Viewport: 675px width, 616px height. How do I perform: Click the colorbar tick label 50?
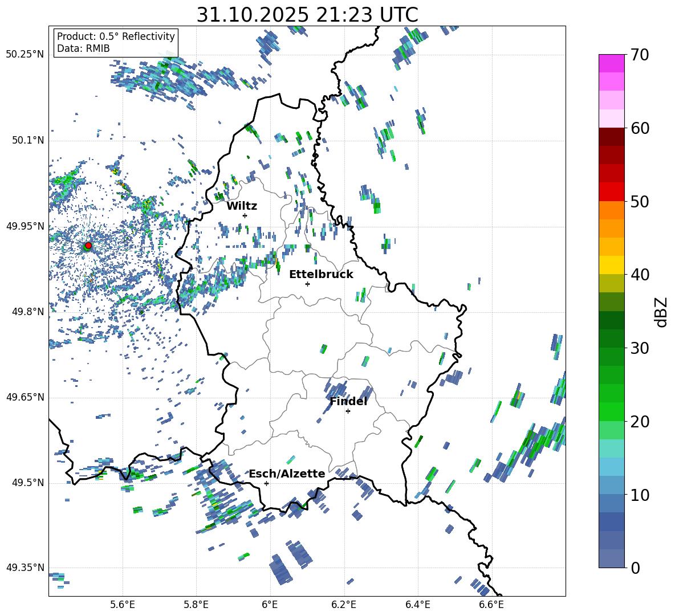[x=640, y=202]
